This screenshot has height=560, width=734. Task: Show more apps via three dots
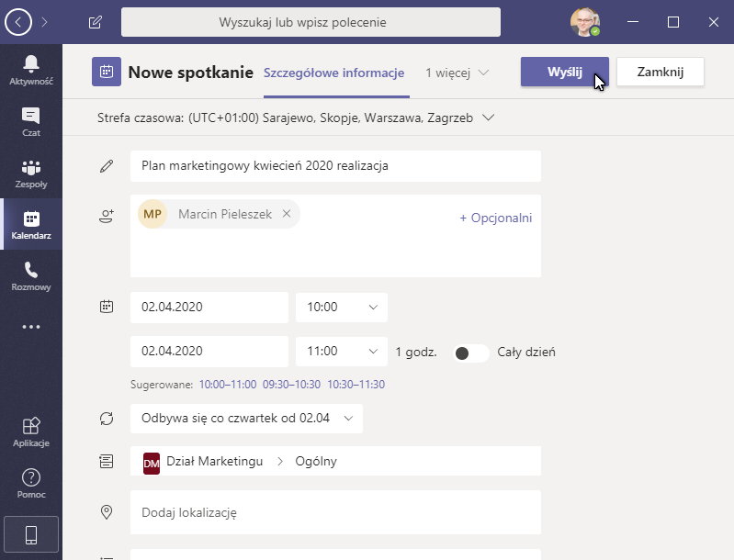(31, 327)
